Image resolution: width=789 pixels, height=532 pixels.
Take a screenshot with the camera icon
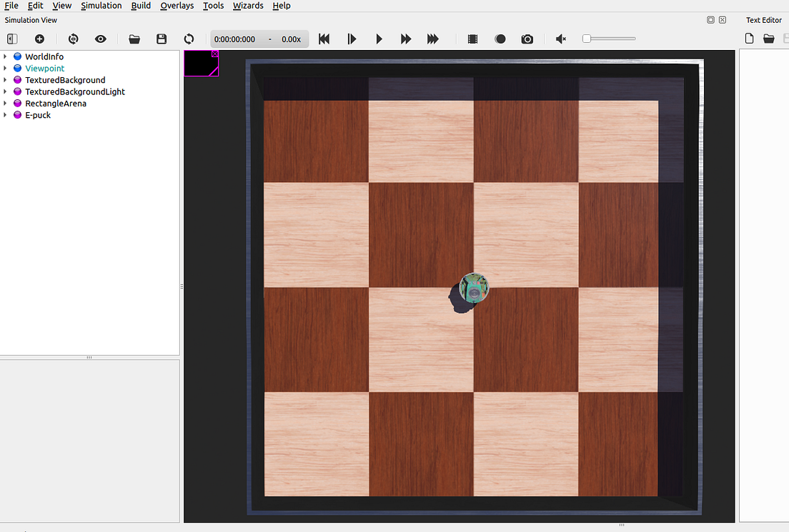(527, 39)
